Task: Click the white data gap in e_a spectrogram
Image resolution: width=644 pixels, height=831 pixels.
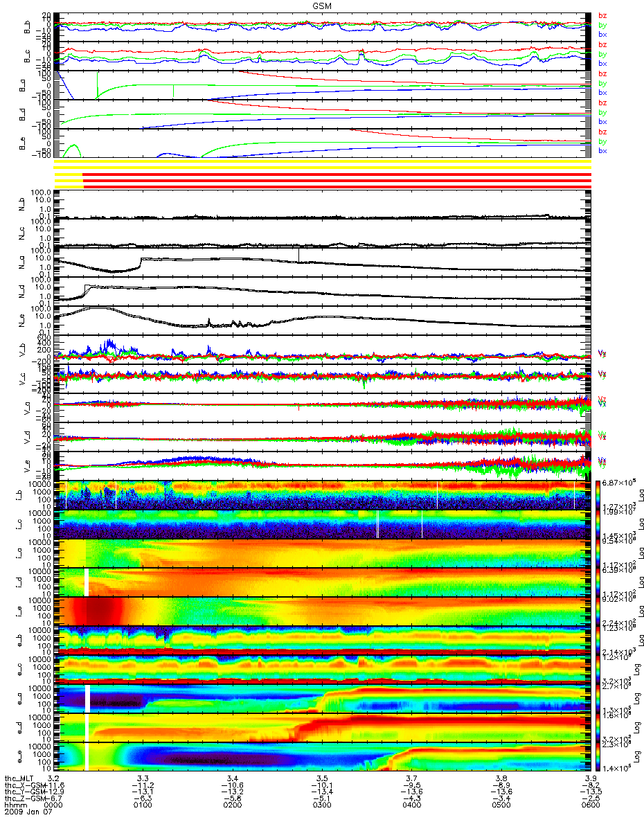Action: coord(87,699)
